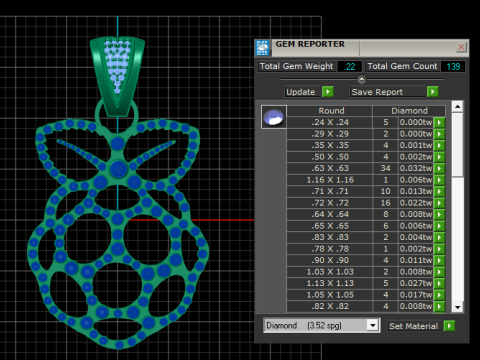Click the gem list scrollbar down arrow

[x=457, y=307]
